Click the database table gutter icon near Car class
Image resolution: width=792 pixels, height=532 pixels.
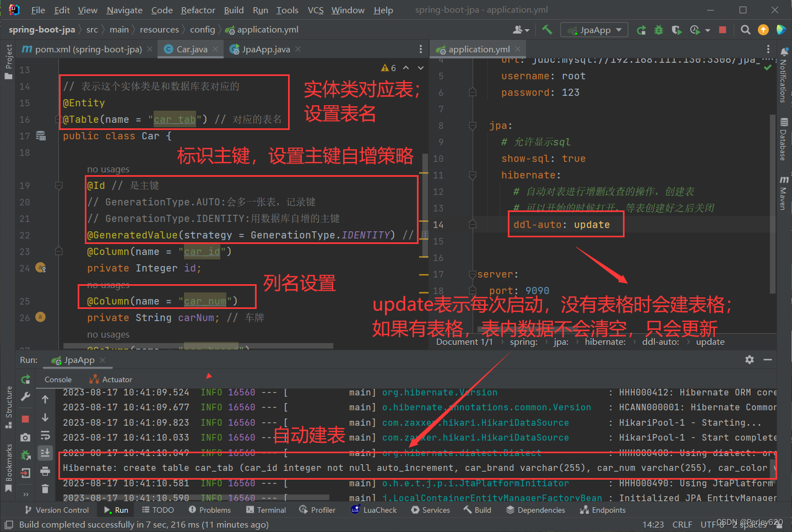click(x=41, y=135)
